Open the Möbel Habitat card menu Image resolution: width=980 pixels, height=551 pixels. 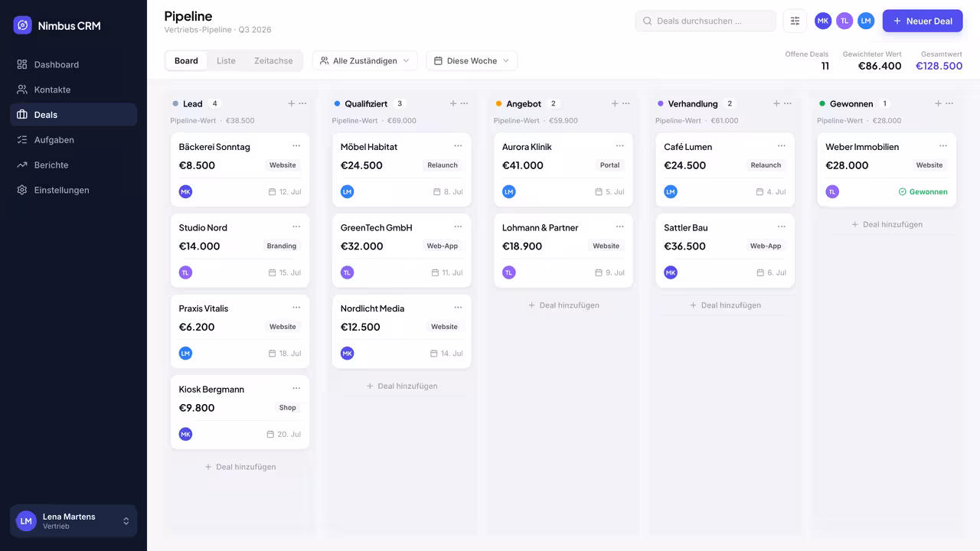tap(458, 145)
